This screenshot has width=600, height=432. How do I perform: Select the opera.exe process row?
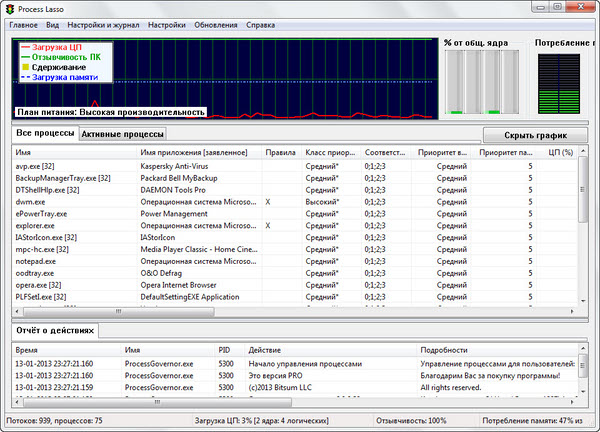pyautogui.click(x=40, y=284)
